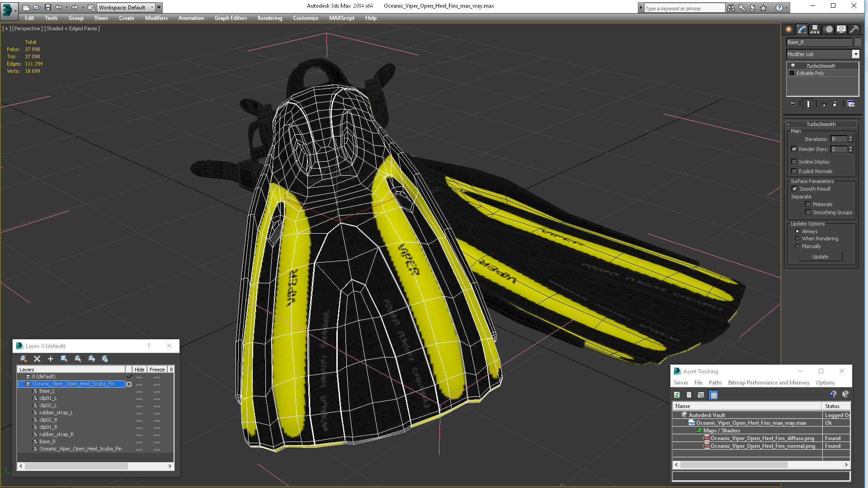
Task: Open Paths menu in Asset Tracking
Action: pos(715,383)
